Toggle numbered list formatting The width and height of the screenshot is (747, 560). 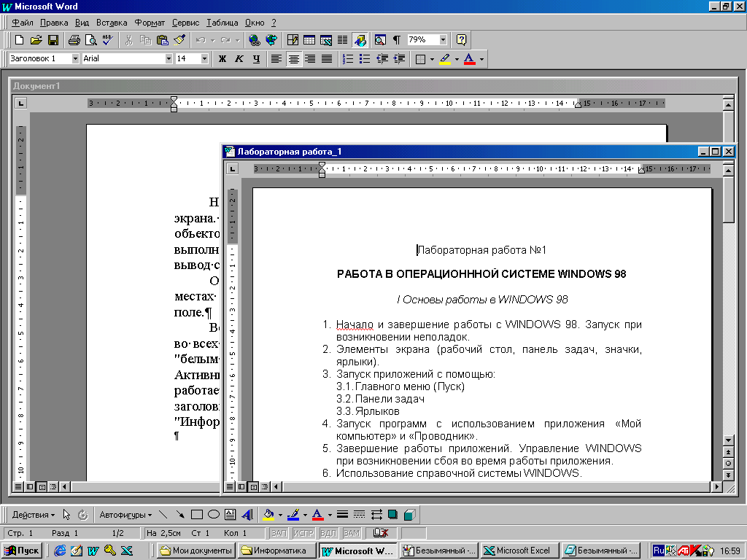coord(348,58)
